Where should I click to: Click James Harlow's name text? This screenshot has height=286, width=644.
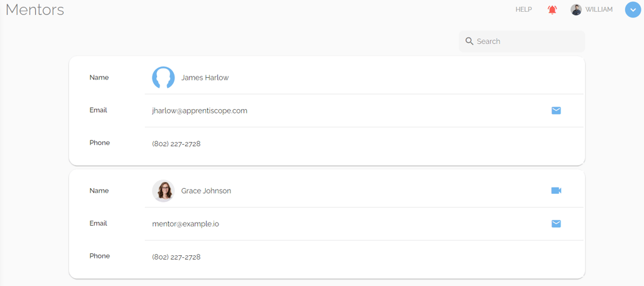(205, 78)
